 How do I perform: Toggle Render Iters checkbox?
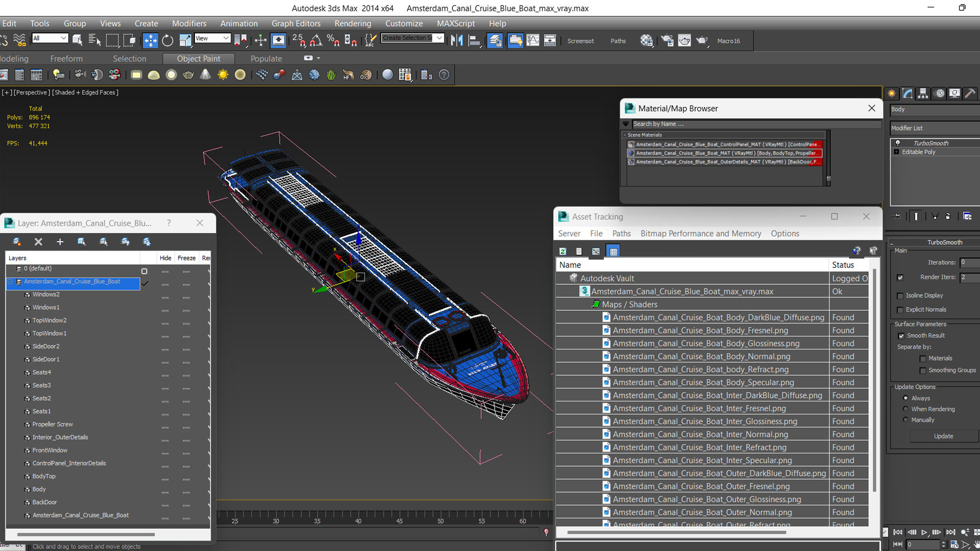(900, 278)
